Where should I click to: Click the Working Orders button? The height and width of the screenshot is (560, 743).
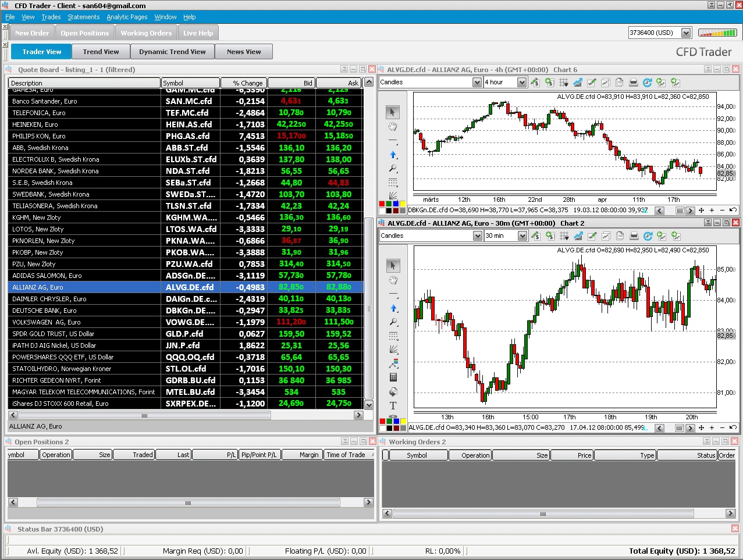(146, 33)
